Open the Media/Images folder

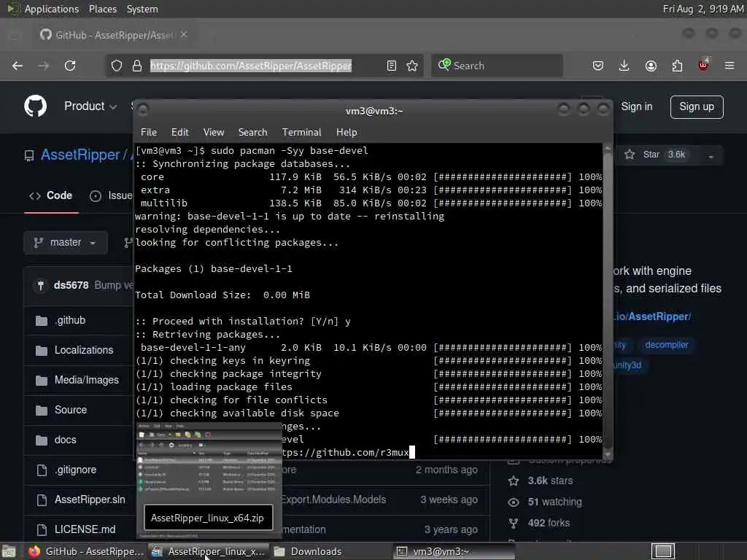click(87, 380)
